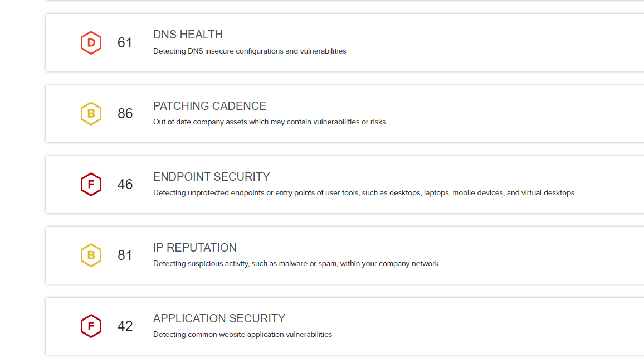Viewport: 644px width, 362px height.
Task: Click the DNS Health D grade hexagon
Action: (91, 43)
